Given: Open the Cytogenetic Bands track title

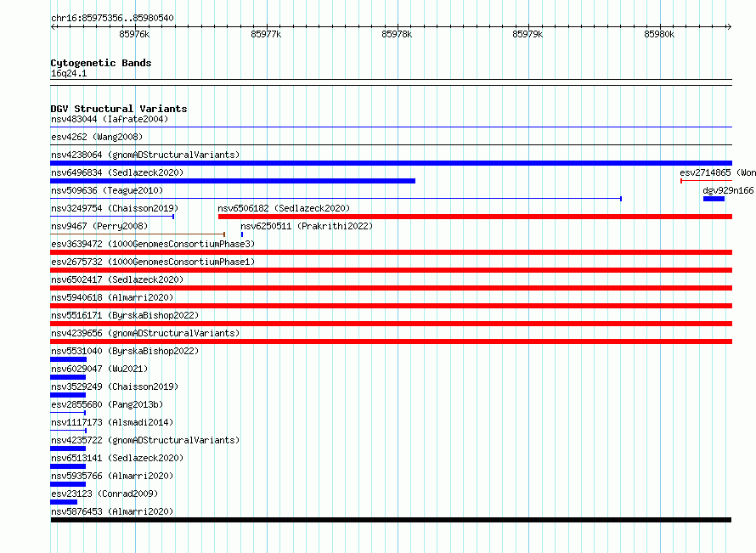Looking at the screenshot, I should [101, 63].
